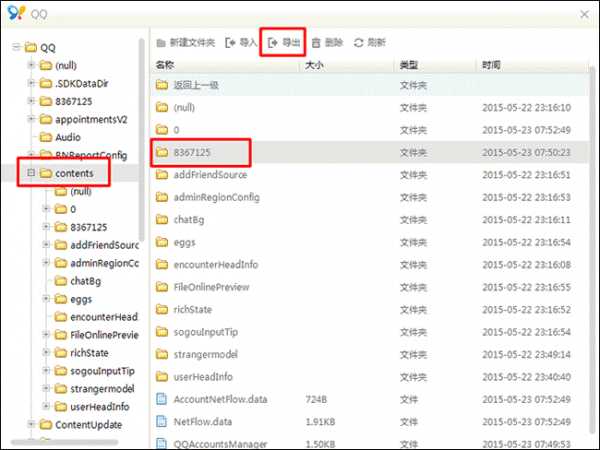The image size is (600, 450).
Task: Expand the eggs node in tree
Action: pos(46,298)
